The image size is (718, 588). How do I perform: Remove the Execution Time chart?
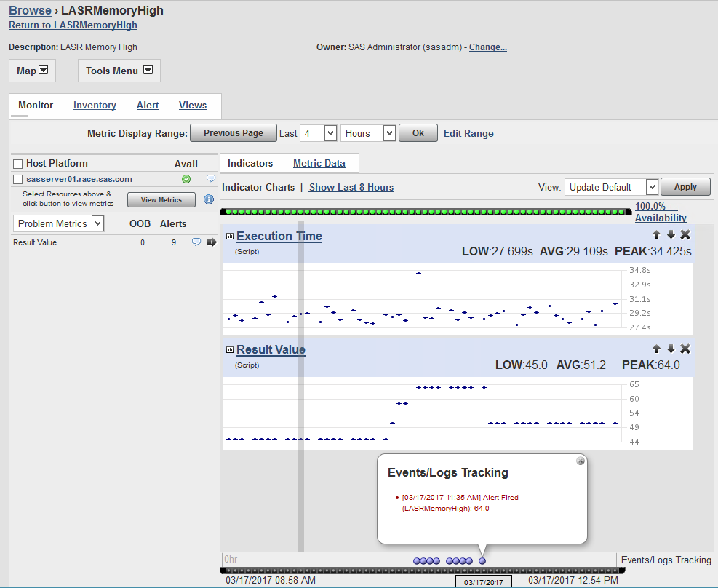coord(685,235)
